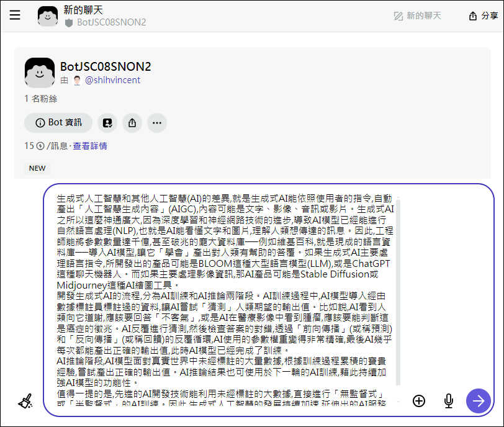Screen dimensions: 504x427
Task: Click the bot avatar in header
Action: 48,16
